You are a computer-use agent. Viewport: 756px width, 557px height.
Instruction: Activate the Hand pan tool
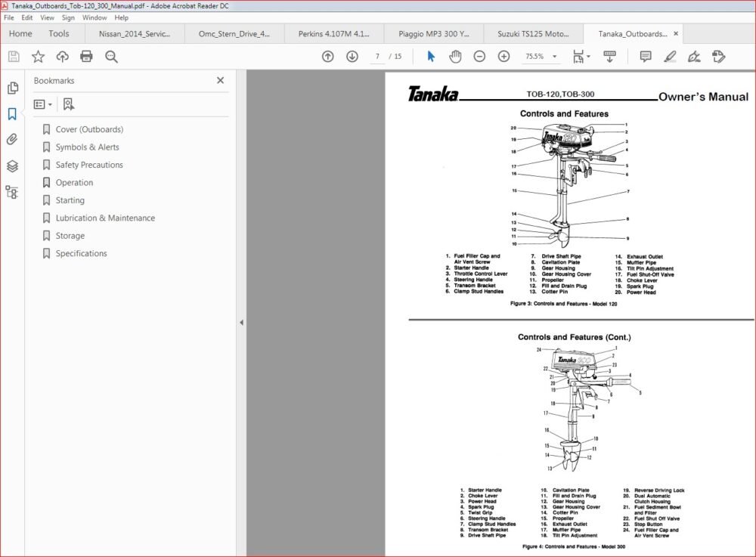click(x=455, y=57)
